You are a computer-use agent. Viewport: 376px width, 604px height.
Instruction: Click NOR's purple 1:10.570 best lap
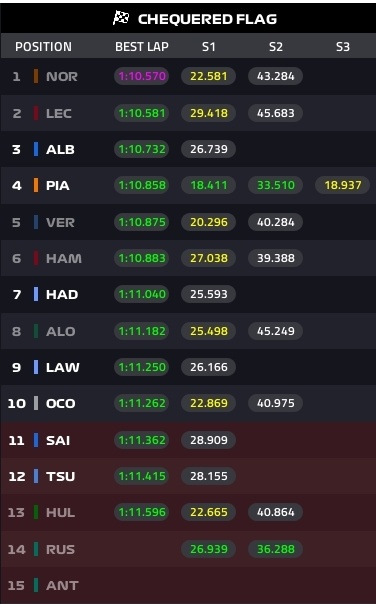tap(142, 76)
